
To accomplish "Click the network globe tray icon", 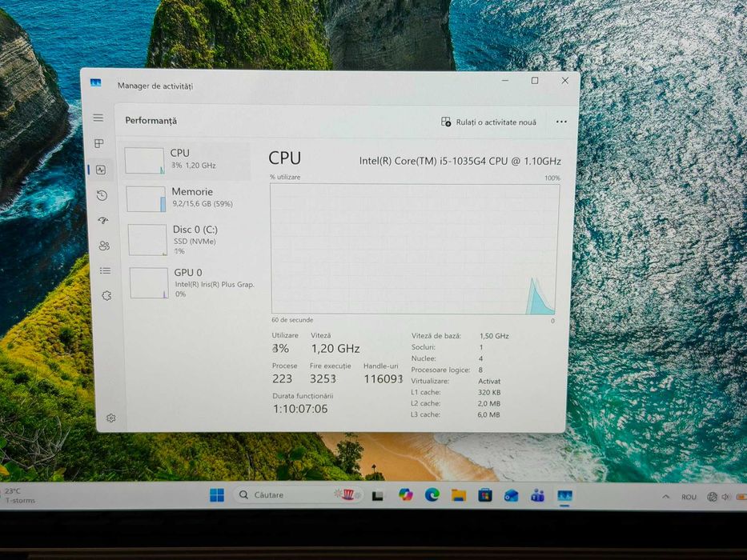I will tap(713, 497).
